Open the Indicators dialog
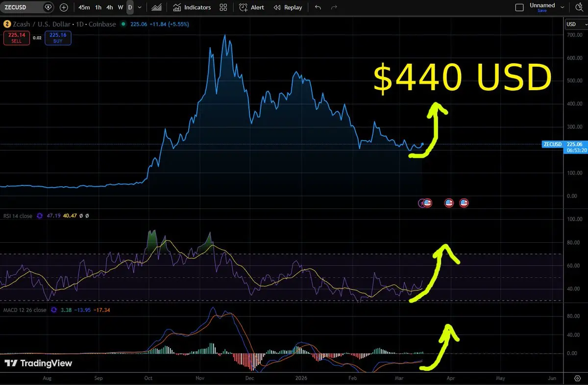This screenshot has height=385, width=588. pos(192,7)
